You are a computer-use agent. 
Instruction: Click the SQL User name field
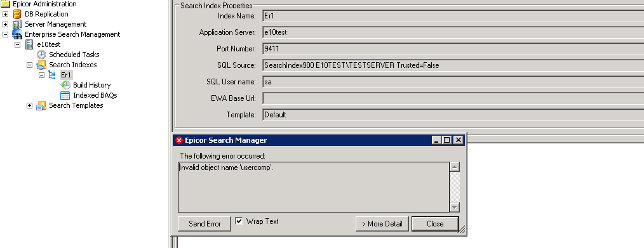tap(453, 82)
